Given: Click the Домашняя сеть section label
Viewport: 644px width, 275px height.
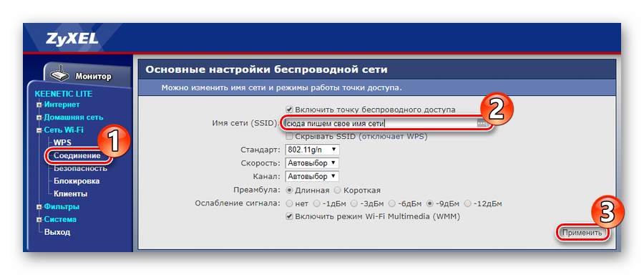Looking at the screenshot, I should coord(74,117).
